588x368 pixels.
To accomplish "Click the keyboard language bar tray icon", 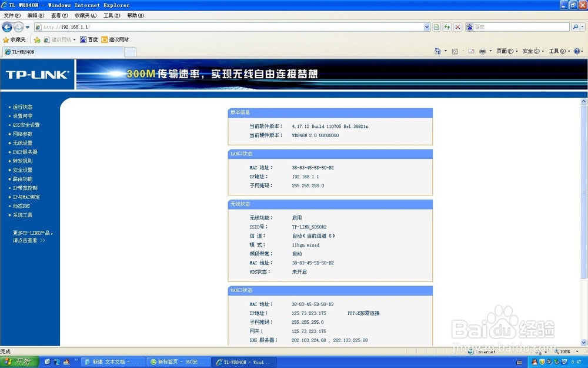I will point(519,362).
